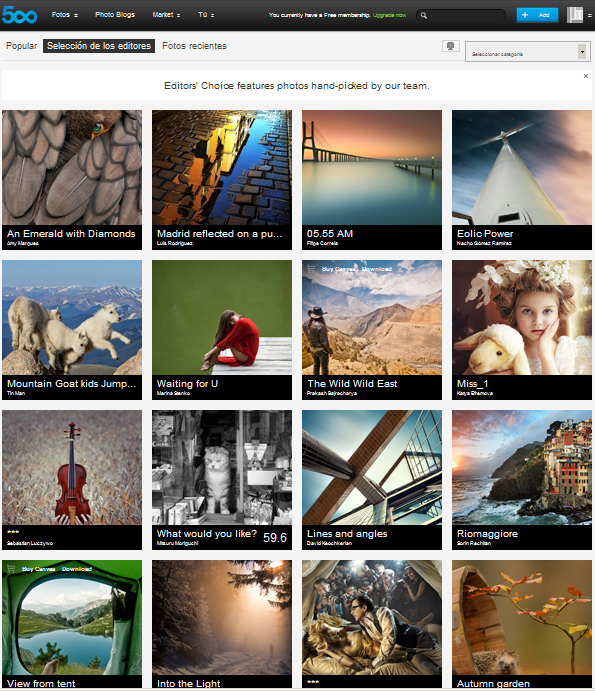Click author name under Miss_1
The image size is (595, 691).
coord(475,393)
